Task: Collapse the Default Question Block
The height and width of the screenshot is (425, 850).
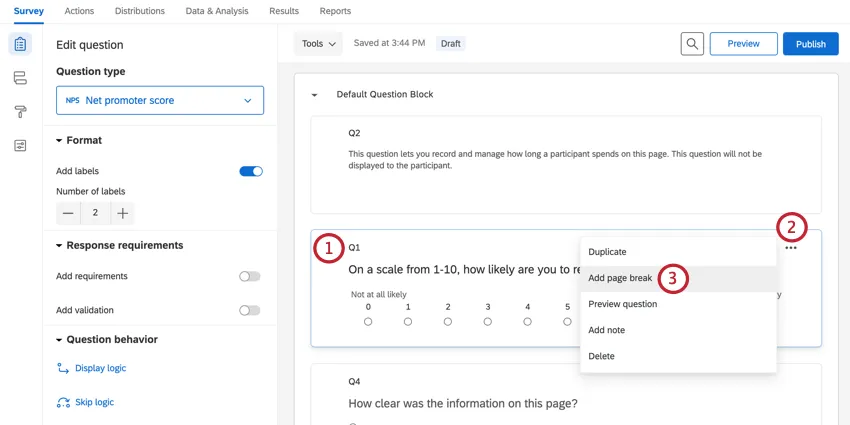Action: point(314,95)
